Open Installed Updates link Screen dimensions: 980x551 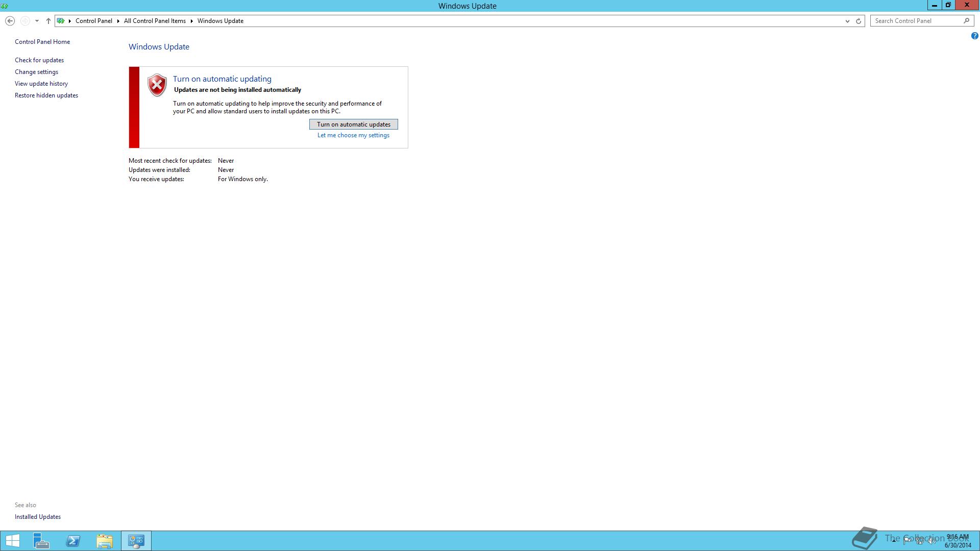[38, 517]
